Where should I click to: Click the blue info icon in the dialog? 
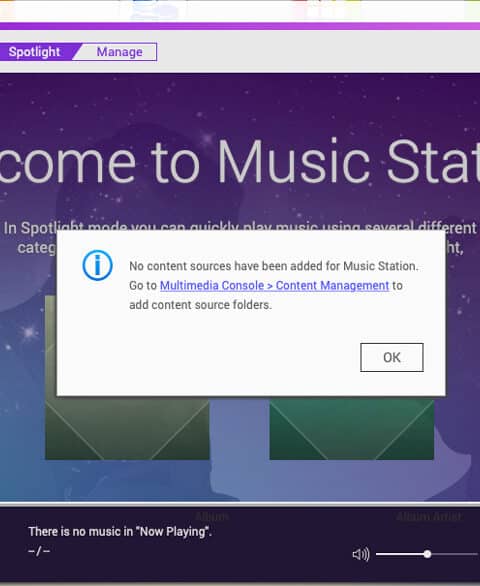[98, 265]
